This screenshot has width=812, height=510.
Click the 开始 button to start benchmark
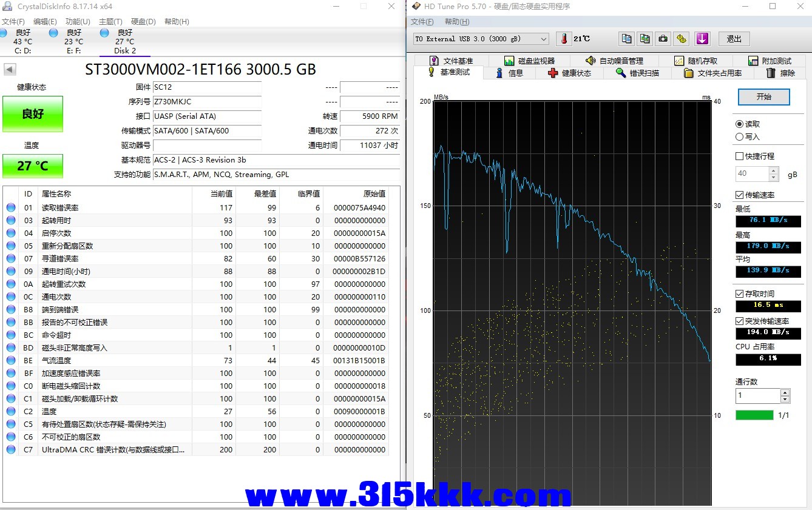click(x=763, y=96)
